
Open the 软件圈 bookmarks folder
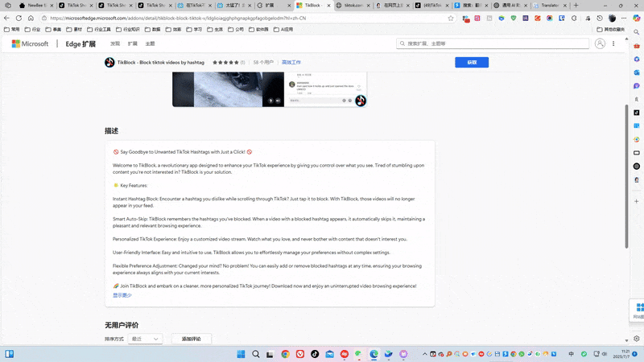[x=258, y=30]
